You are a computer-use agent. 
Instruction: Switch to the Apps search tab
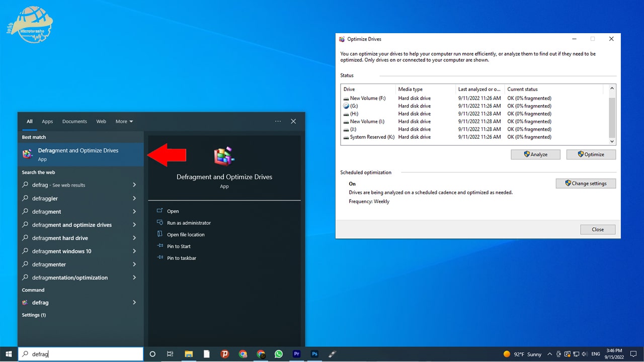click(x=47, y=121)
